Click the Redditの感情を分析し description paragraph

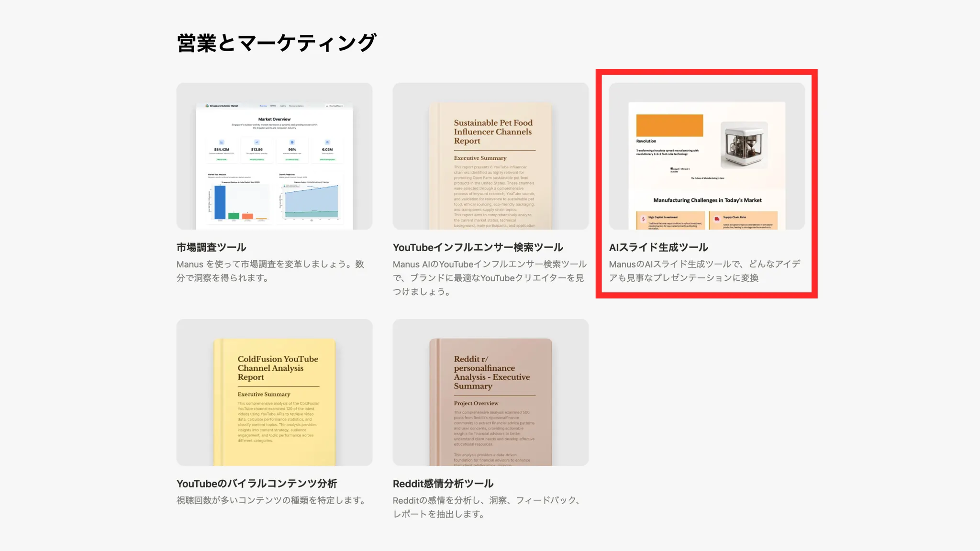click(x=487, y=507)
